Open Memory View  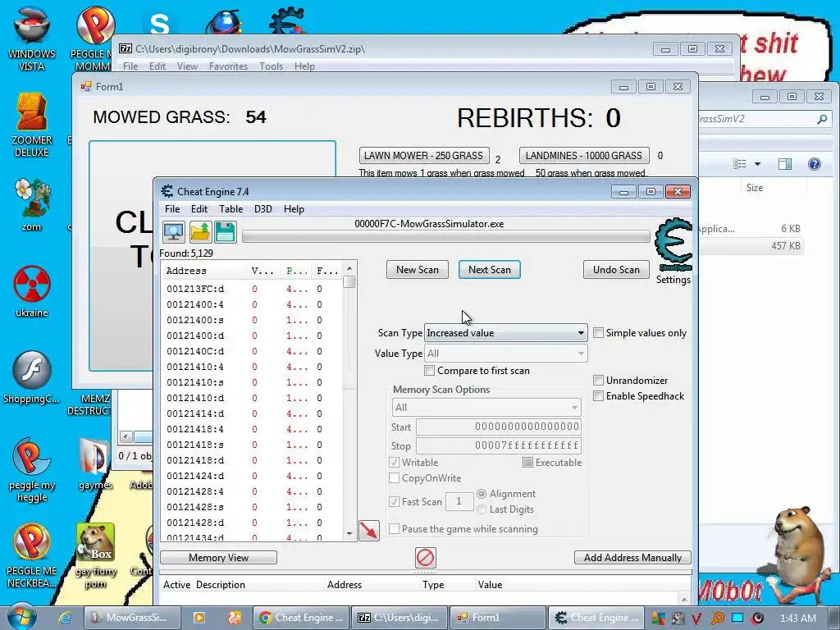(x=218, y=558)
